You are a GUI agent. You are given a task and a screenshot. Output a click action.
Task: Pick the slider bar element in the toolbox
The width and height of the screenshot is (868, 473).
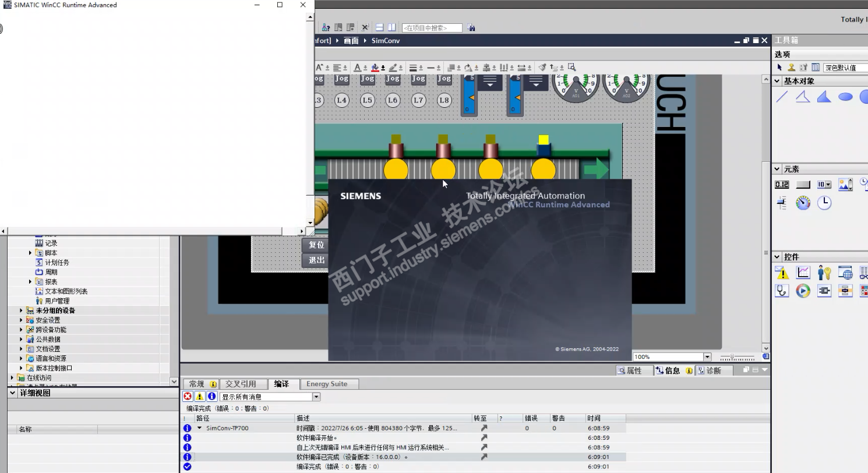tap(782, 203)
